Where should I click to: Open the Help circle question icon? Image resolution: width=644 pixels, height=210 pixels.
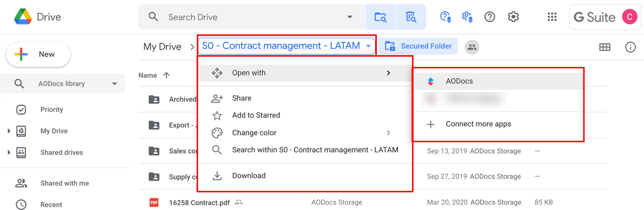[490, 17]
